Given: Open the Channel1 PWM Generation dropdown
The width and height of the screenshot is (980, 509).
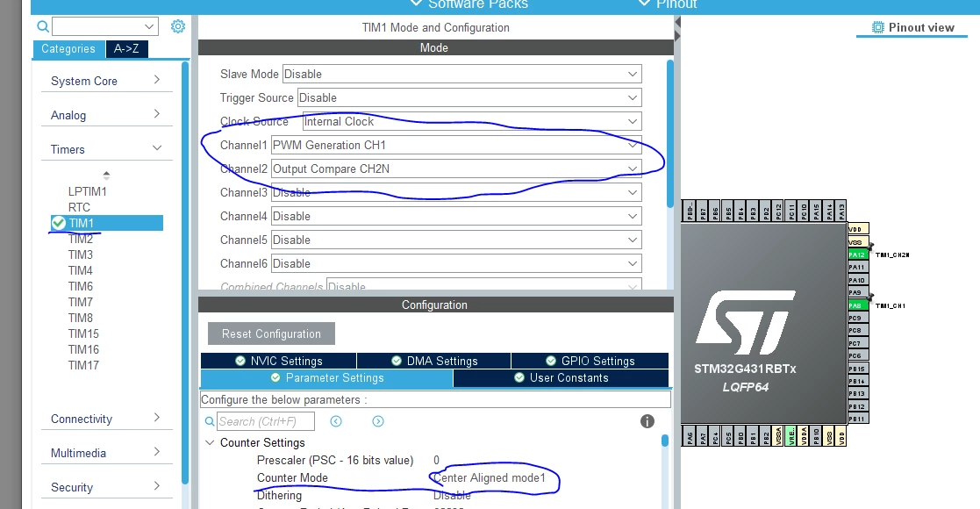Looking at the screenshot, I should 456,145.
